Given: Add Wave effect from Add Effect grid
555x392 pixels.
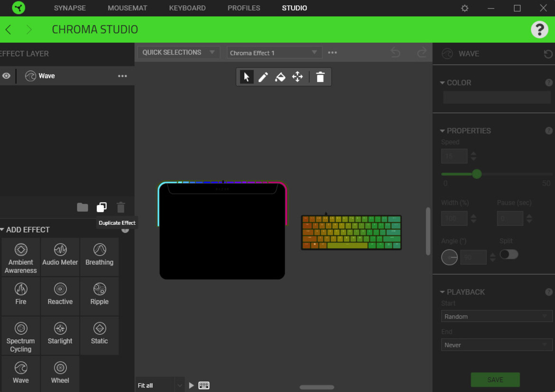Looking at the screenshot, I should (x=21, y=374).
